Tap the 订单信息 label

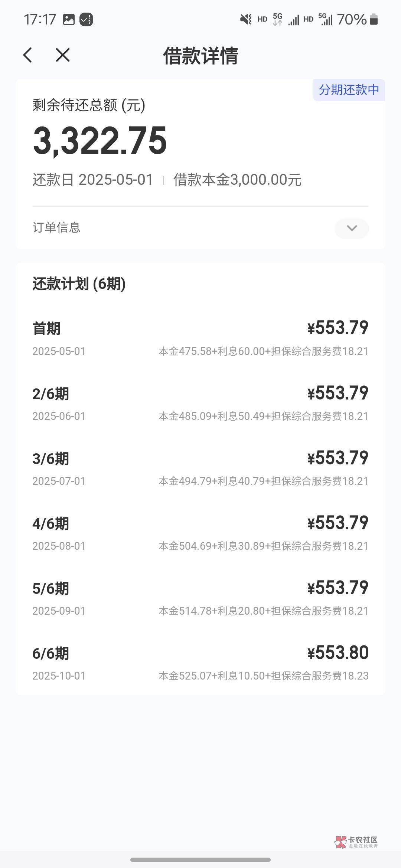click(56, 227)
